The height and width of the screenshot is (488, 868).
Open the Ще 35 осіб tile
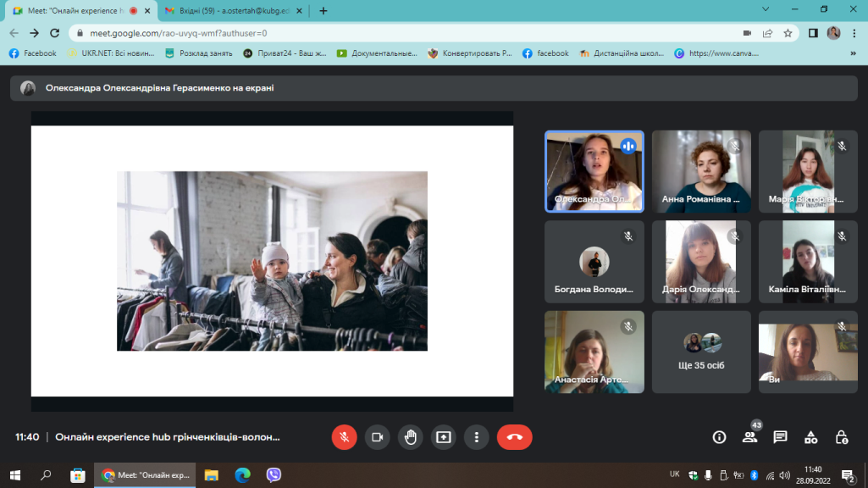[701, 352]
